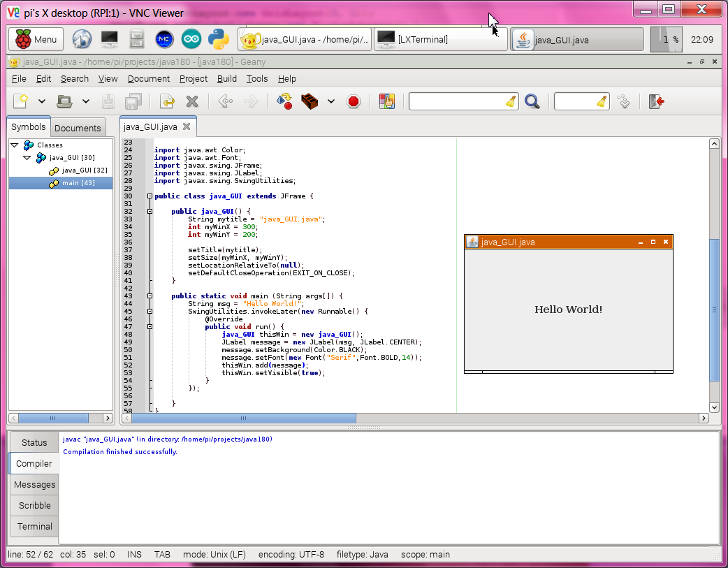Open the Raspberry Pi Menu button

coord(36,40)
